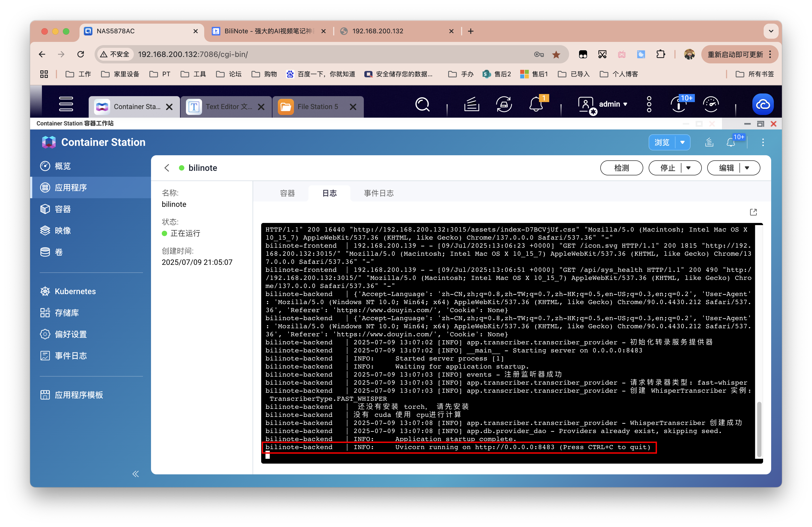Open 应用程序模板 in the sidebar
812x527 pixels.
click(x=79, y=395)
